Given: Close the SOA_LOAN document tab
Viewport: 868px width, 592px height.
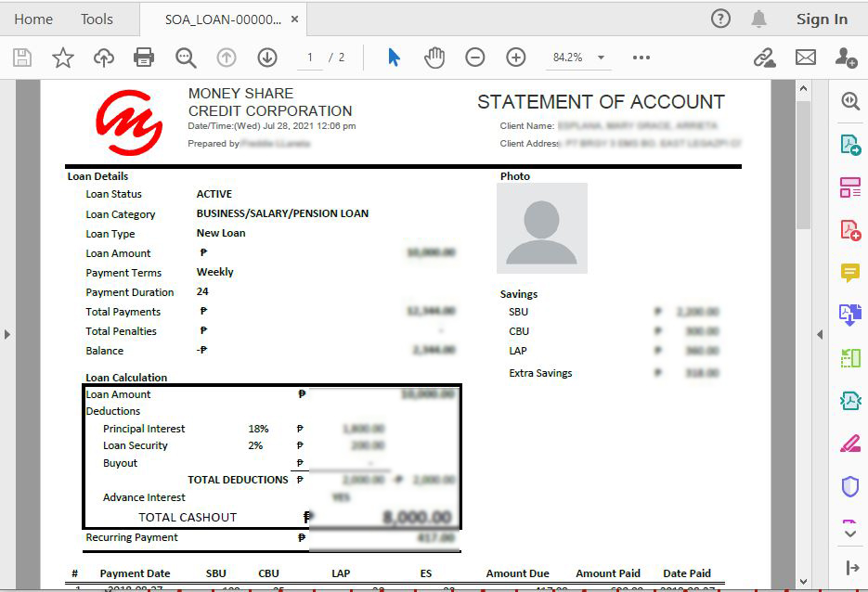Looking at the screenshot, I should pyautogui.click(x=295, y=19).
